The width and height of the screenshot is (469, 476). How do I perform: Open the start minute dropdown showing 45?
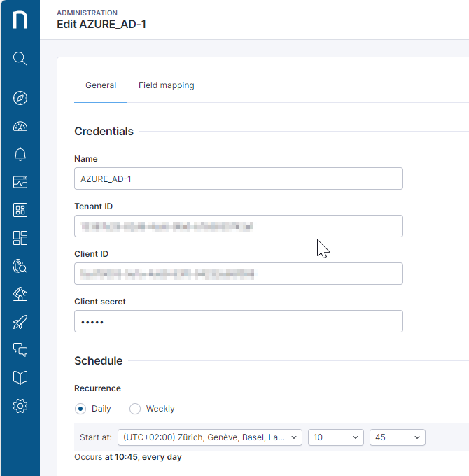397,437
